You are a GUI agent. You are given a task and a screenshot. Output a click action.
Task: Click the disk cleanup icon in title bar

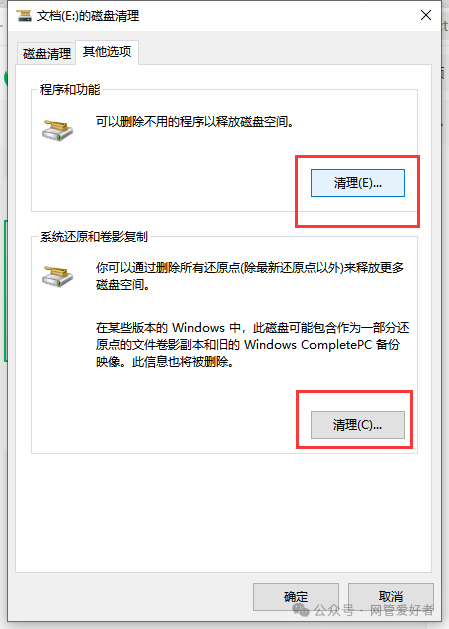[24, 16]
